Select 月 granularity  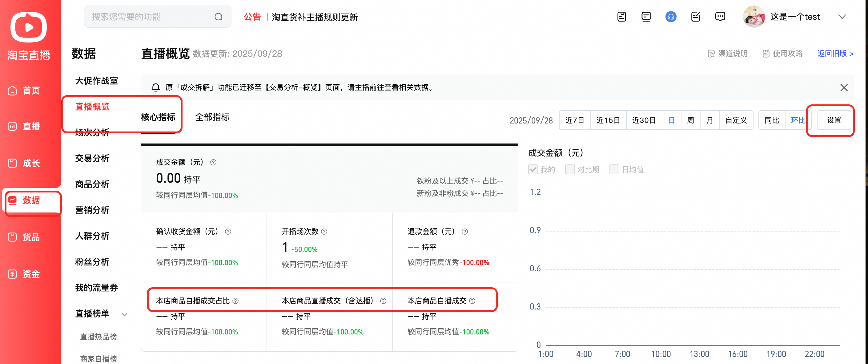pyautogui.click(x=709, y=120)
